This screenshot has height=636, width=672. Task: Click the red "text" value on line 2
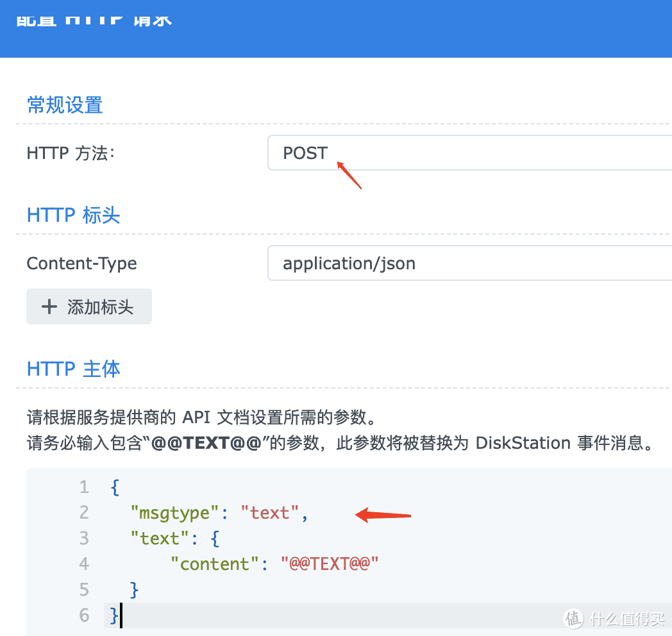[269, 513]
